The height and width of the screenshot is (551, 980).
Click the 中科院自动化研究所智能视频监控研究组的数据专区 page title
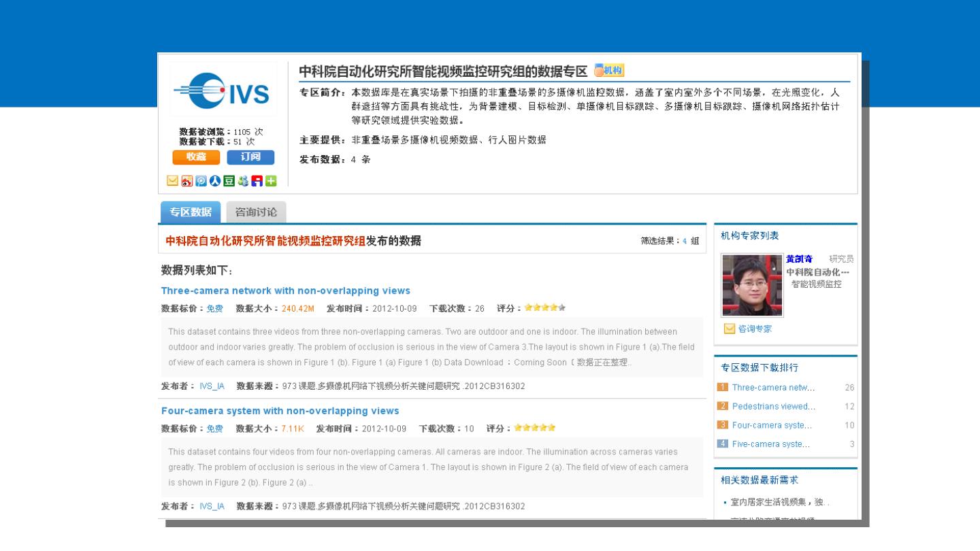pyautogui.click(x=443, y=71)
